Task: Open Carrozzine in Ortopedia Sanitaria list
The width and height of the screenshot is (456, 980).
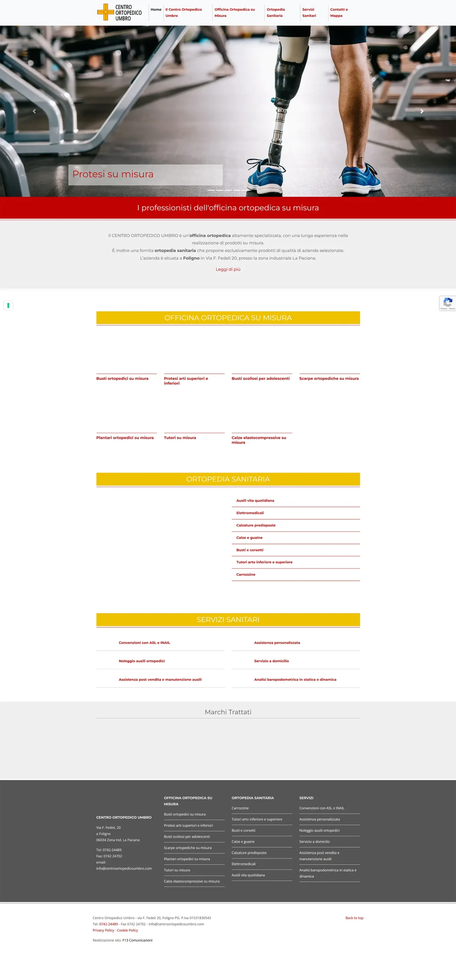Action: point(246,574)
